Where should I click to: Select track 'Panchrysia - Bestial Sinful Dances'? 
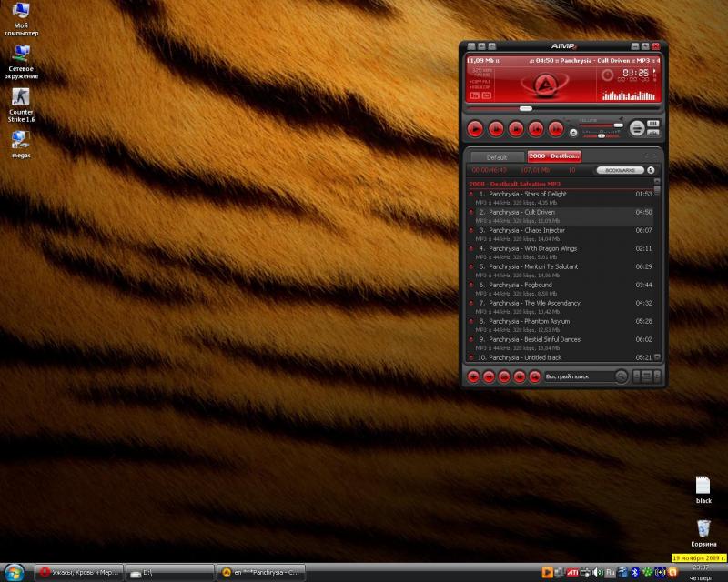[561, 343]
